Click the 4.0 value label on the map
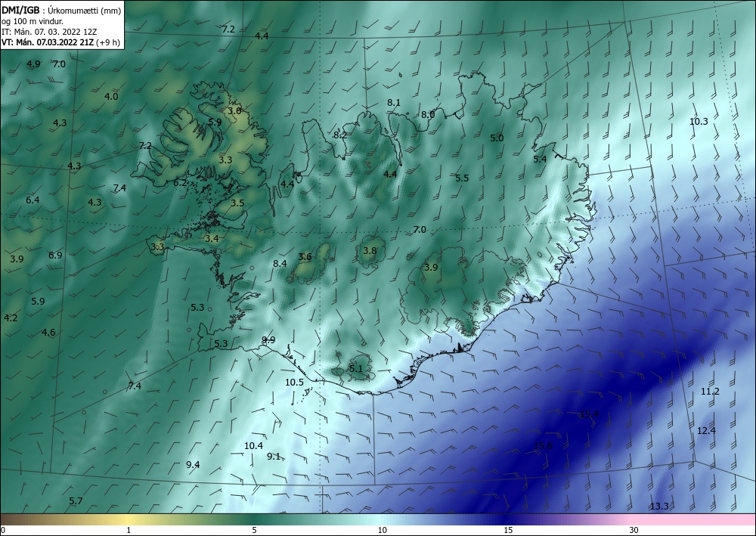The image size is (756, 536). click(111, 97)
